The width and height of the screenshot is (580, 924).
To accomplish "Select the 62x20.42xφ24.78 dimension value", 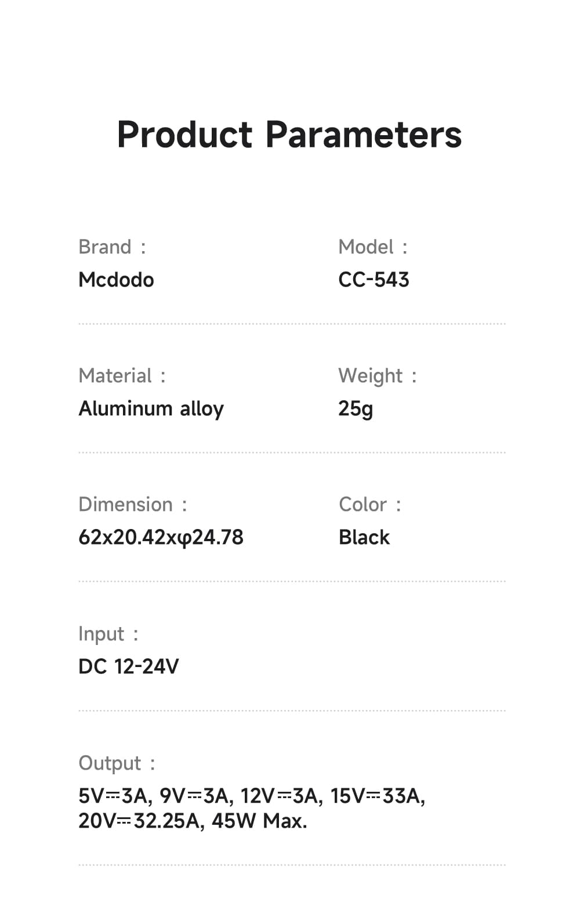I will [161, 538].
